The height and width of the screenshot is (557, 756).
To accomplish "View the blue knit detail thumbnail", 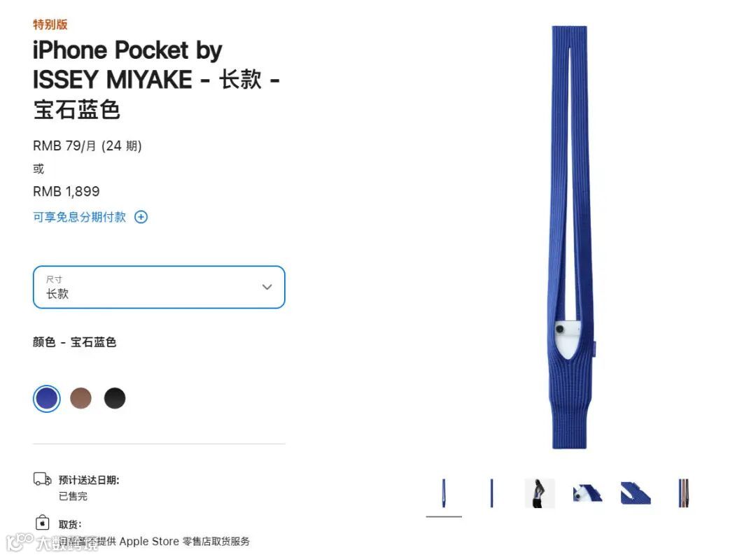I will click(x=636, y=493).
